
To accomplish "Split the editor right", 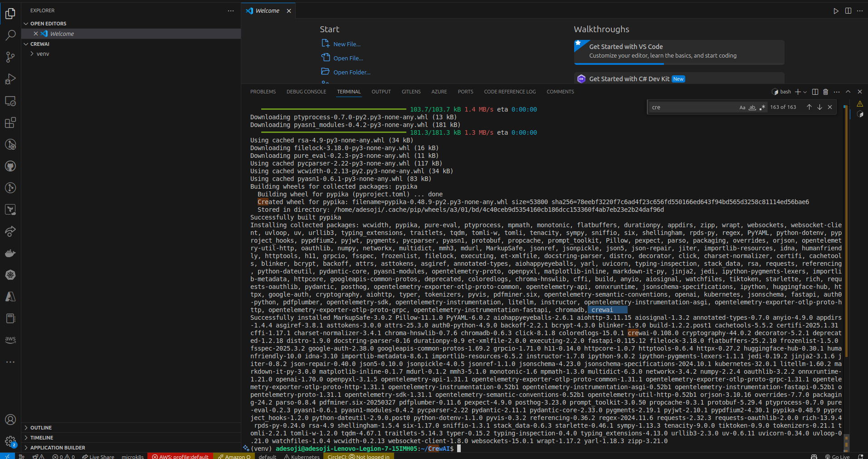I will click(848, 11).
